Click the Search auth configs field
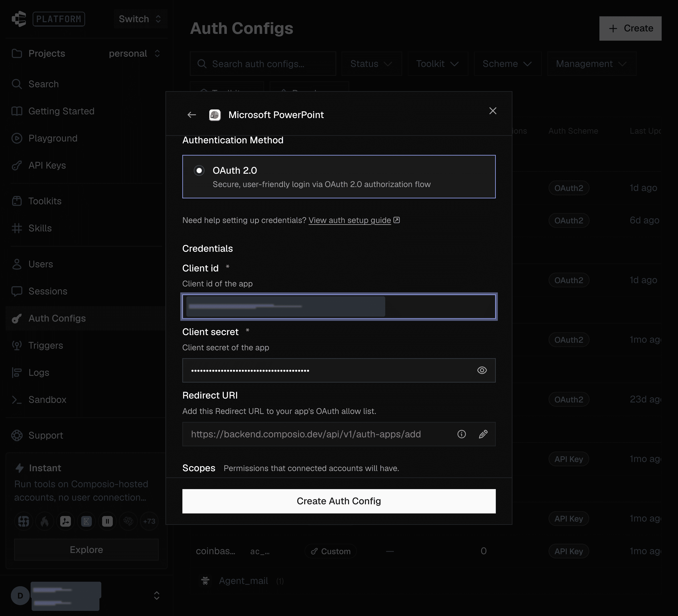 click(x=263, y=64)
